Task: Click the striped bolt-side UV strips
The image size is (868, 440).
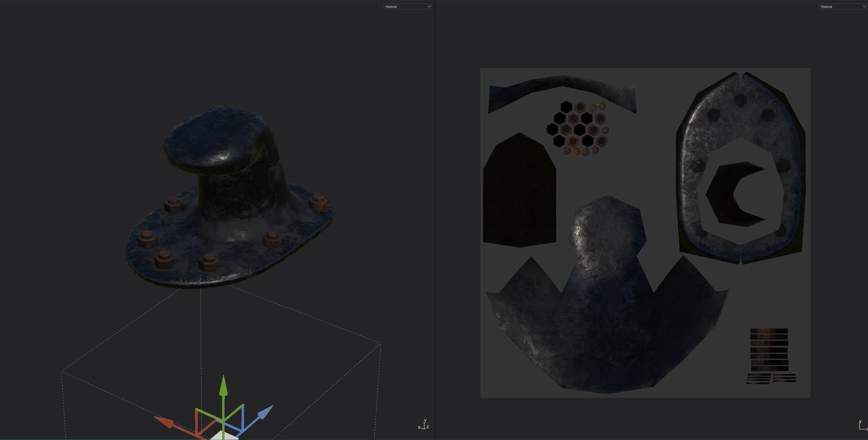Action: point(769,350)
